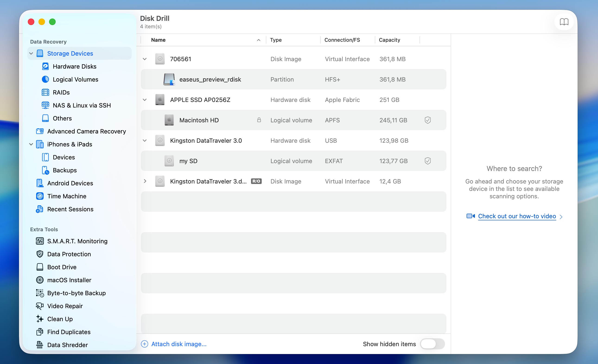Screen dimensions: 598x364
Task: Collapse the Kingston DataTraveler 3.0 hardware disk
Action: pyautogui.click(x=145, y=140)
